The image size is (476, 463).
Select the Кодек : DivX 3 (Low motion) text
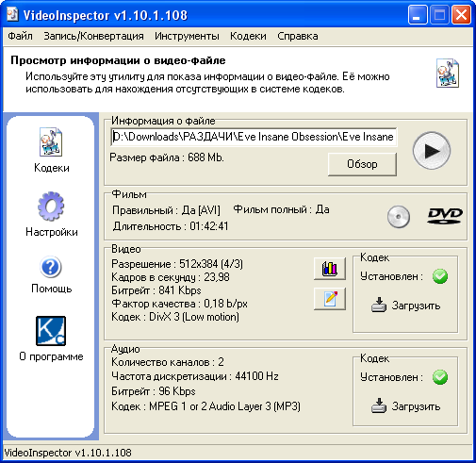[175, 317]
